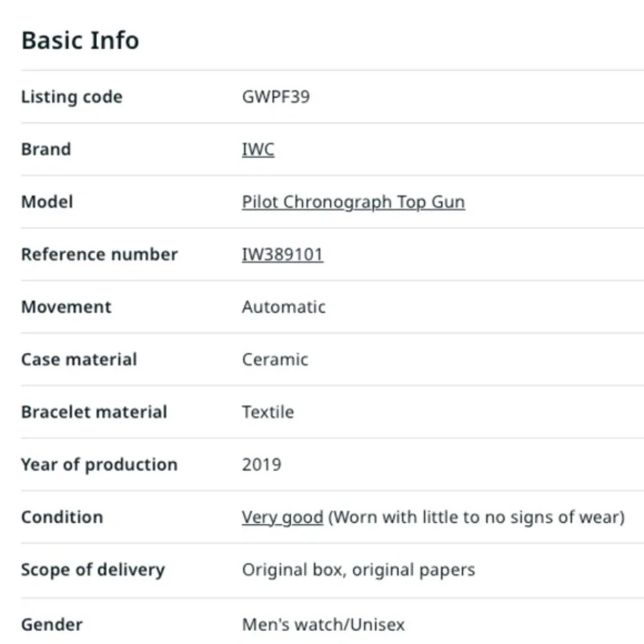
Task: Click the Basic Info heading
Action: click(80, 41)
